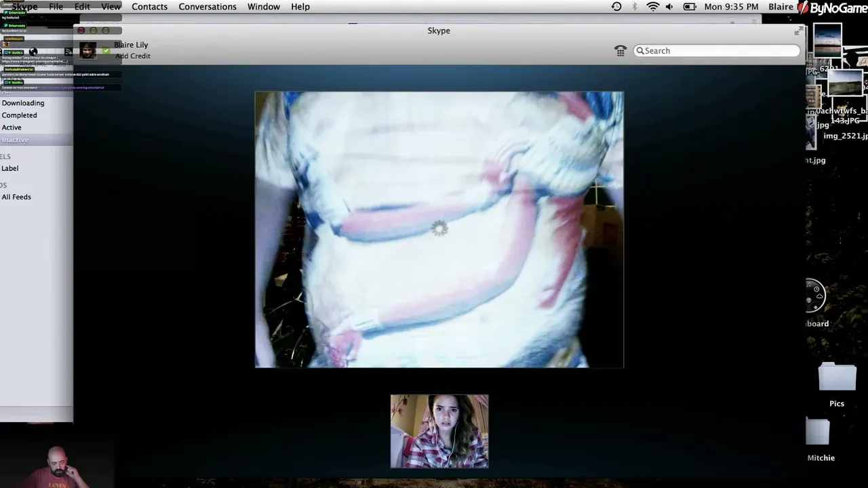Select Label in the left sidebar

pos(9,168)
